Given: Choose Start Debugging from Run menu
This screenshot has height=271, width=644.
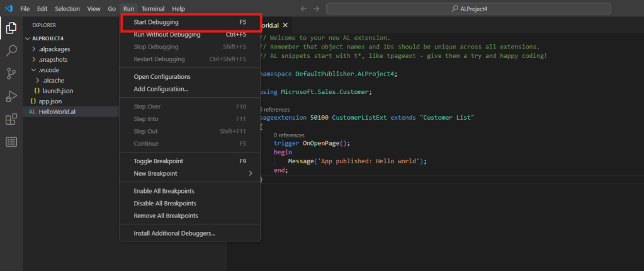Looking at the screenshot, I should [x=156, y=22].
